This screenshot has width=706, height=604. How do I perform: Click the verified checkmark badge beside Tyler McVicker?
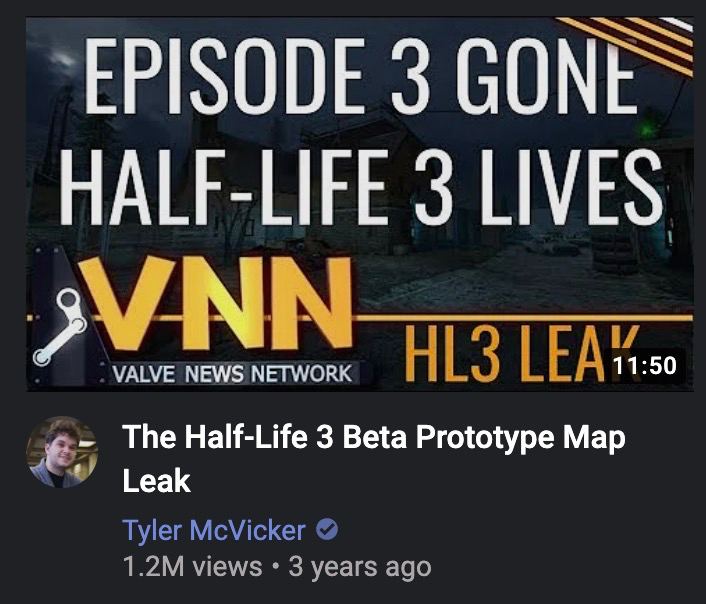point(327,529)
